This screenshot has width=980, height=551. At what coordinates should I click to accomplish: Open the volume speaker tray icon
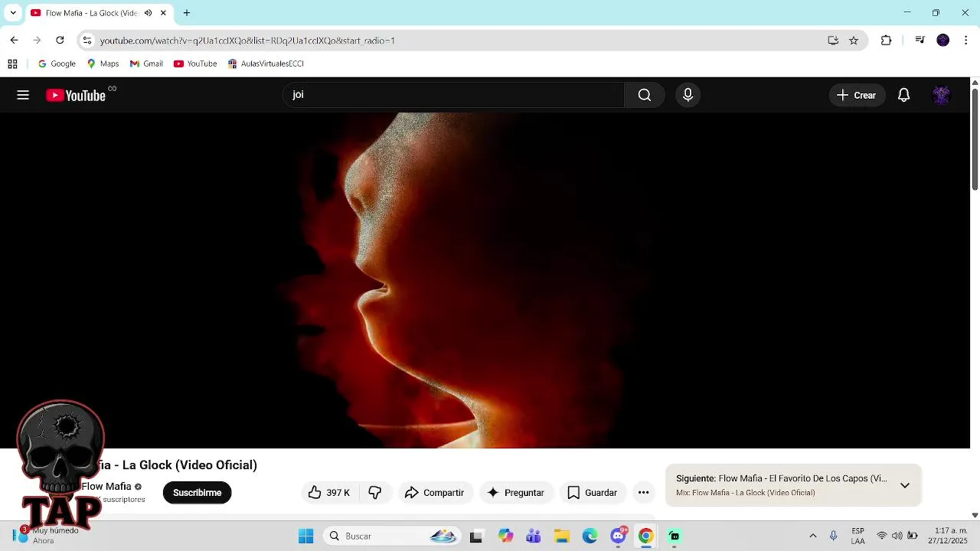(x=897, y=536)
